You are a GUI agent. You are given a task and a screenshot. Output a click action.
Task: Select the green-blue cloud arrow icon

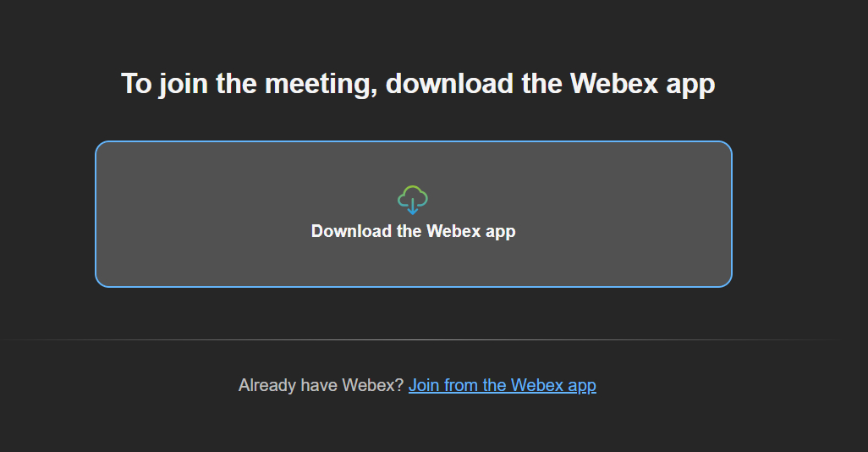point(413,200)
